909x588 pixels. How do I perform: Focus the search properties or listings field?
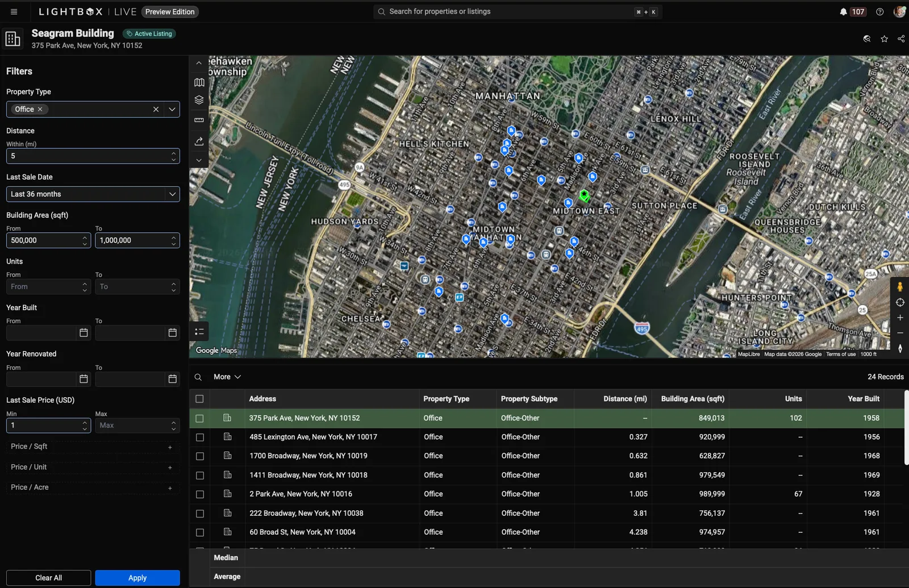point(518,11)
